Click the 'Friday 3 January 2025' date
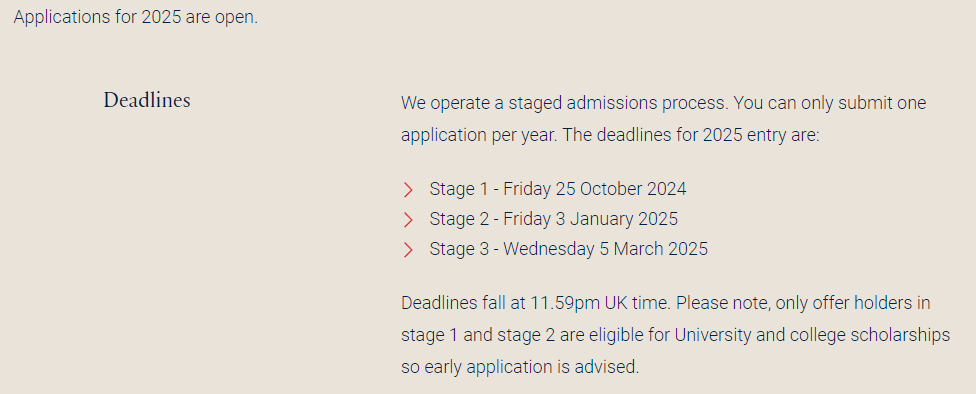The image size is (976, 394). (x=590, y=218)
